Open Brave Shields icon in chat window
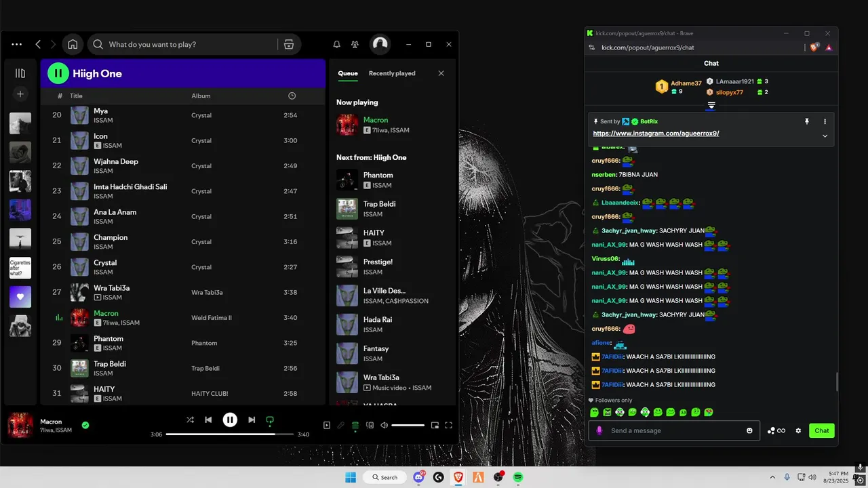Screen dimensions: 868x488 (x=815, y=47)
